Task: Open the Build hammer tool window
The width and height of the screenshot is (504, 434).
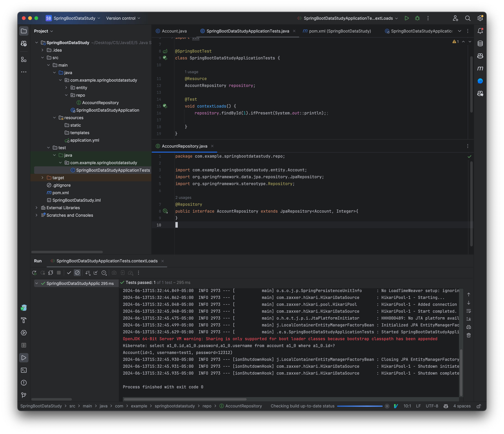Action: pyautogui.click(x=24, y=320)
